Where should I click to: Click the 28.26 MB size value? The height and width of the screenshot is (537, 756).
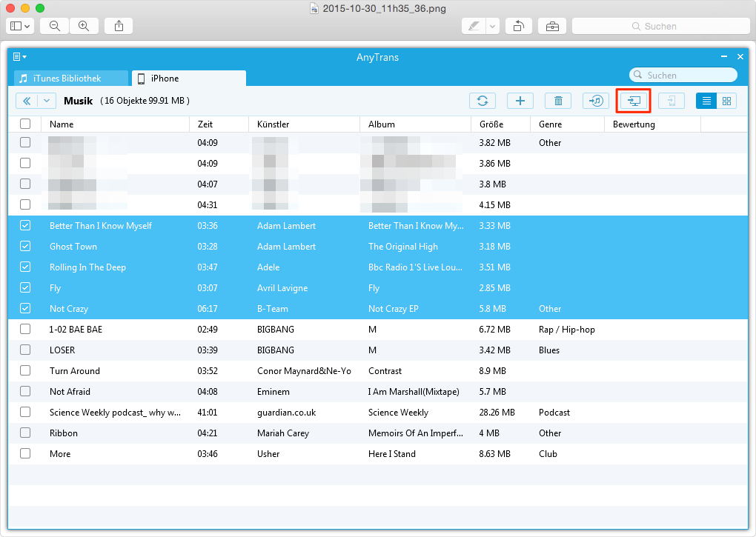click(497, 413)
